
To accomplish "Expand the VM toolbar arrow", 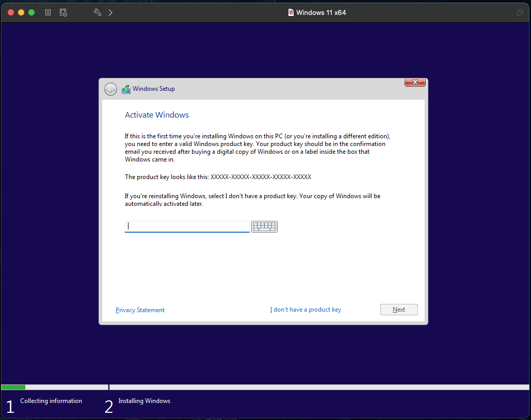I will (110, 12).
